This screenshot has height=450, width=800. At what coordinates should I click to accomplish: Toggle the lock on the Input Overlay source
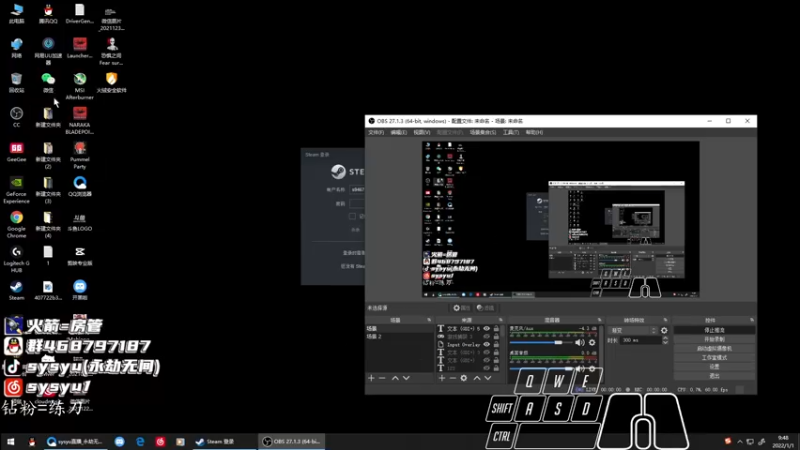(x=496, y=344)
